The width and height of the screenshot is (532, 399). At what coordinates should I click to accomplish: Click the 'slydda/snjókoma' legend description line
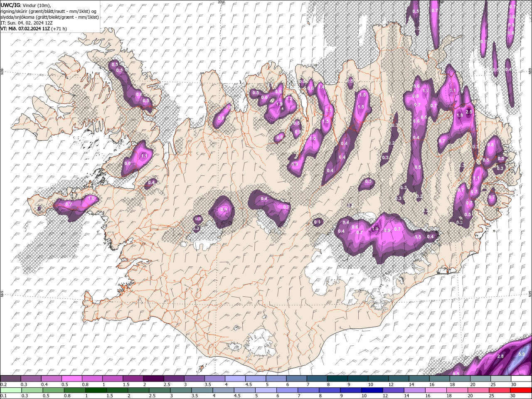click(50, 17)
